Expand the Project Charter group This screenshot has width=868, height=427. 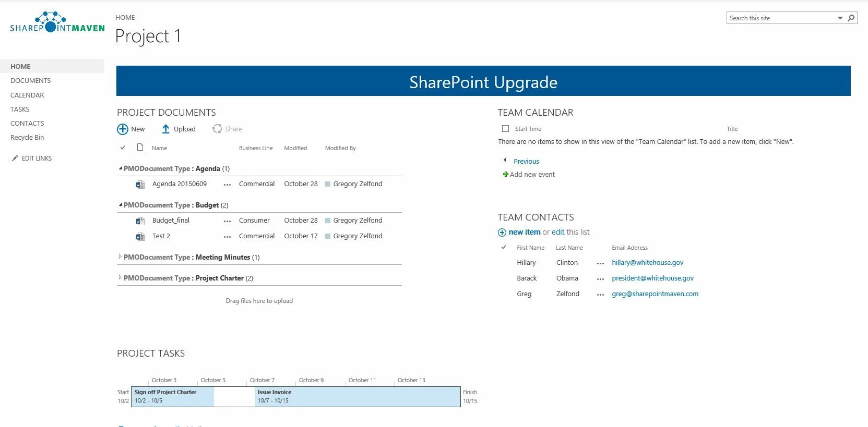coord(120,277)
